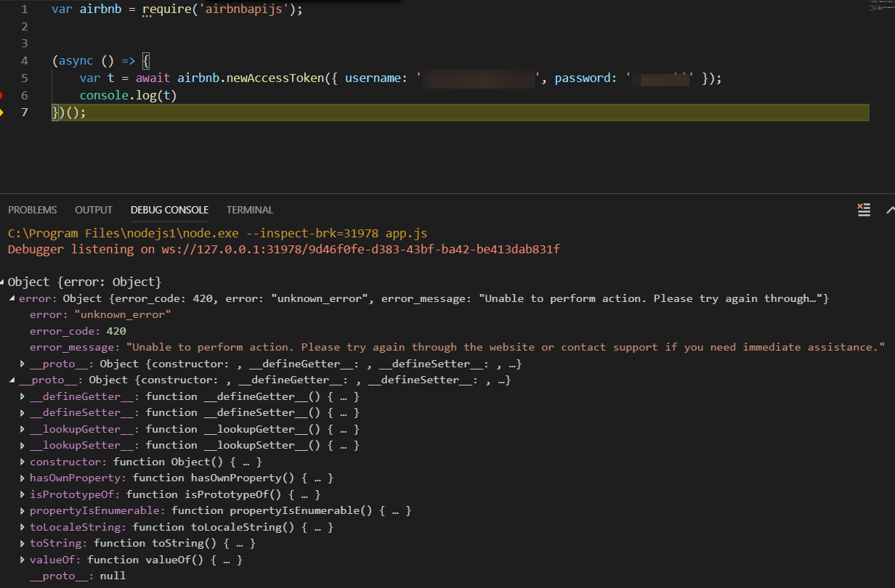The image size is (895, 588).
Task: Click the Clear Console icon in panel header
Action: [864, 210]
